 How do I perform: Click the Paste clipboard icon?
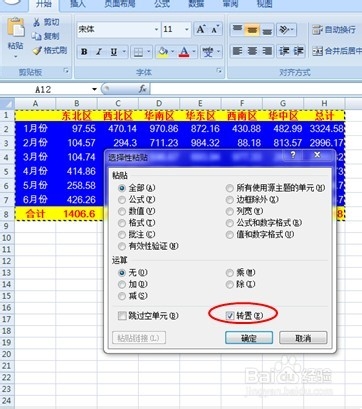click(x=16, y=28)
